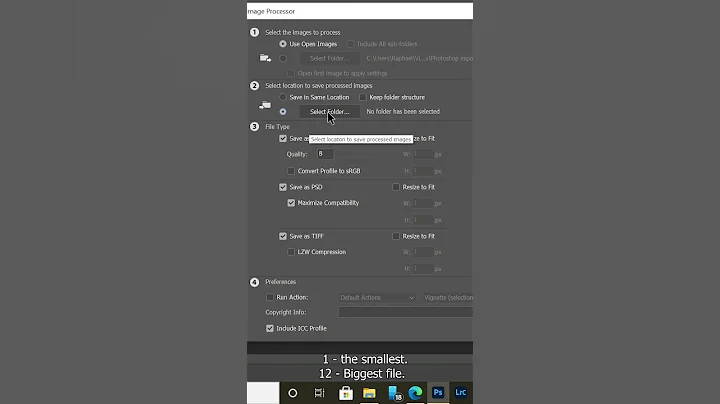Click the TIFF width W field
This screenshot has height=404, width=720.
422,252
